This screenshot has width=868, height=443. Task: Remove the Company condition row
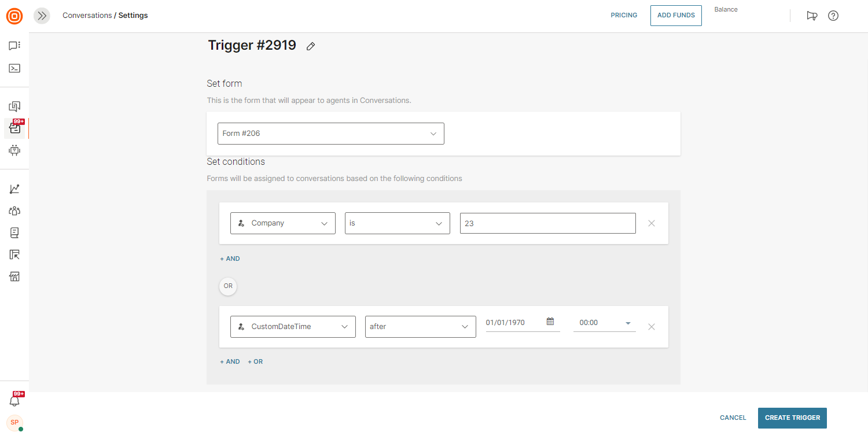coord(652,223)
